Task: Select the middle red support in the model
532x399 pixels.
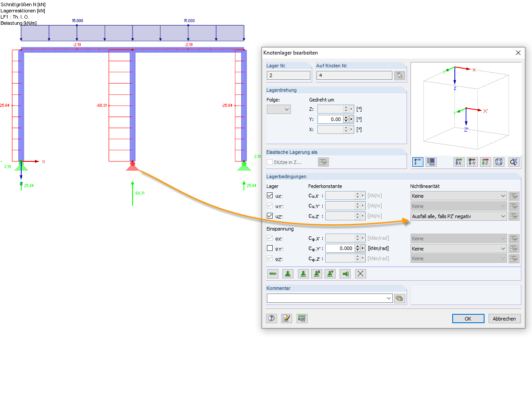Action: click(x=133, y=167)
